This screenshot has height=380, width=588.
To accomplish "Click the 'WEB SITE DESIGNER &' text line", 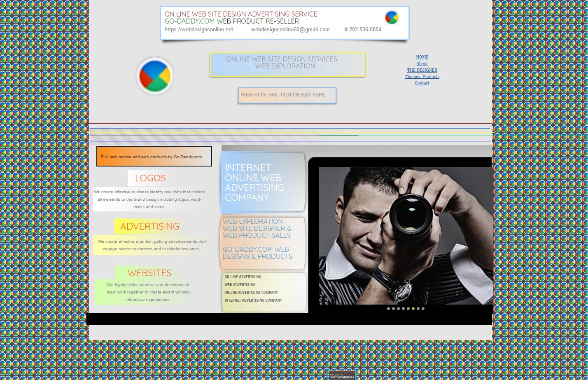I will coord(257,228).
